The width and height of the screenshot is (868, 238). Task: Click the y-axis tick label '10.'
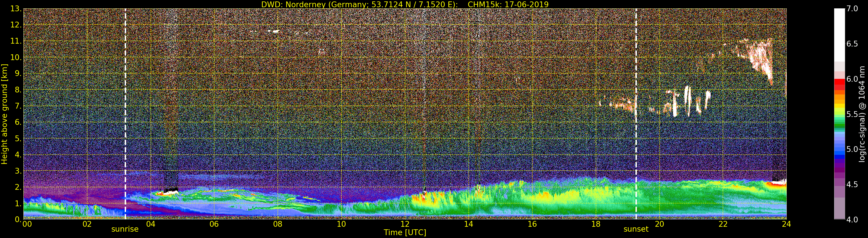coord(16,57)
